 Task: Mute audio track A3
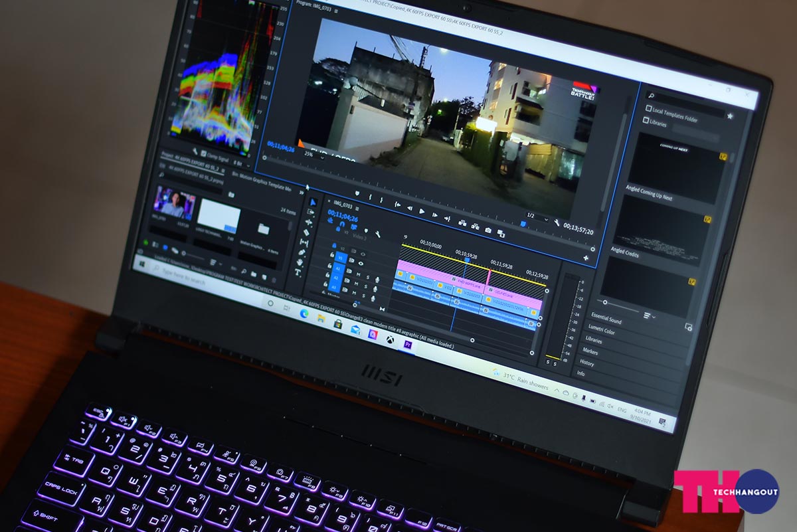353,293
